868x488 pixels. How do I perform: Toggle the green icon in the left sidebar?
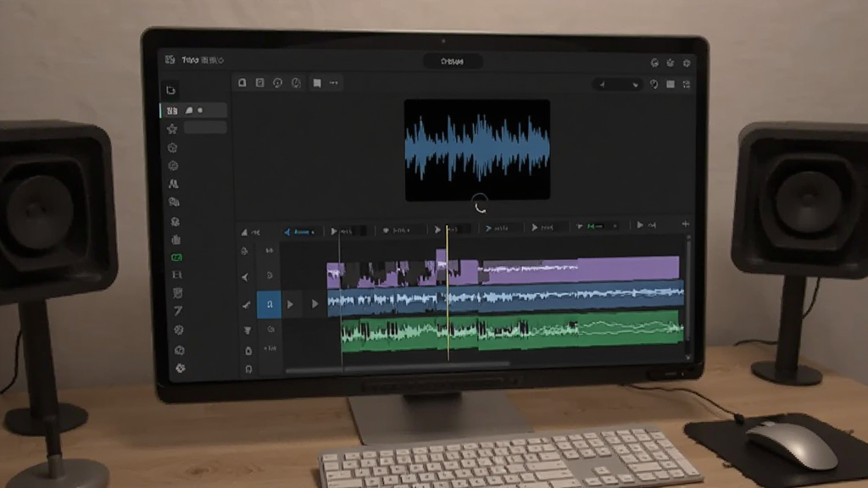coord(176,258)
